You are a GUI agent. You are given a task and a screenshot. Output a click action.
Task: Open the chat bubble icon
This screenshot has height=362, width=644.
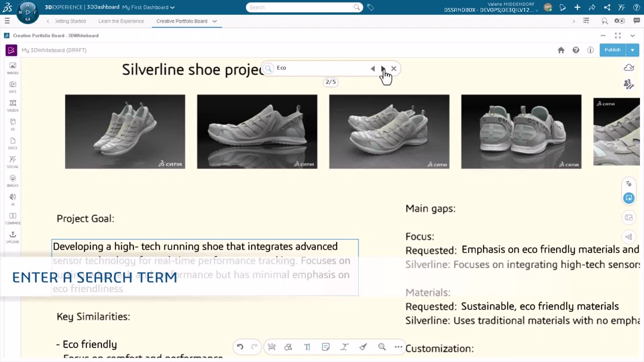tap(637, 21)
